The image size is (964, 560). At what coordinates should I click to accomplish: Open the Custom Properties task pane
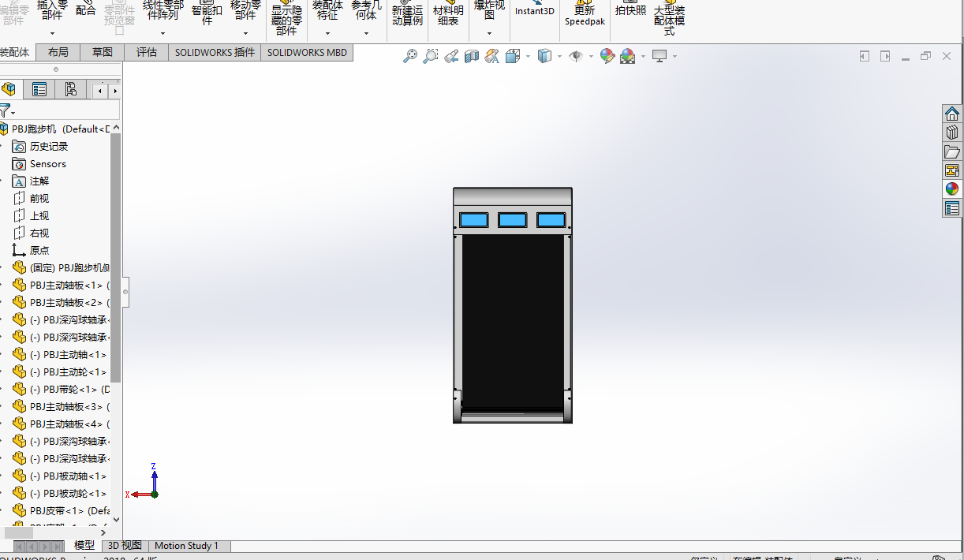952,208
